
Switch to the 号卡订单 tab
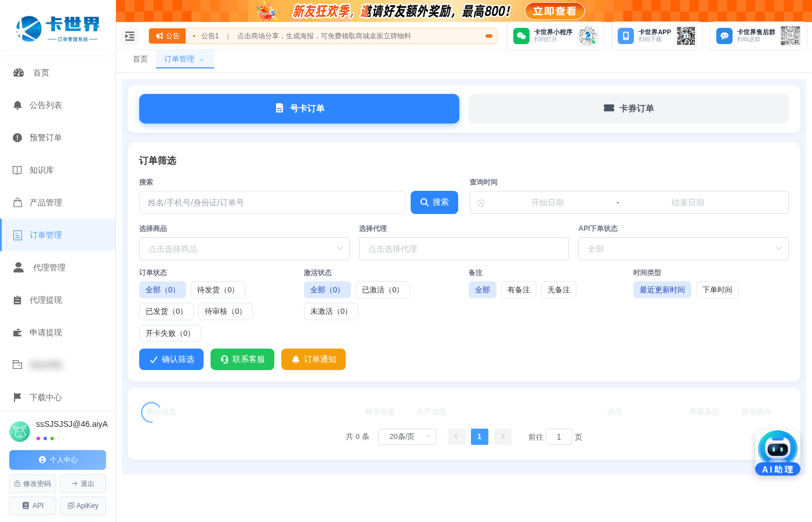[x=299, y=108]
